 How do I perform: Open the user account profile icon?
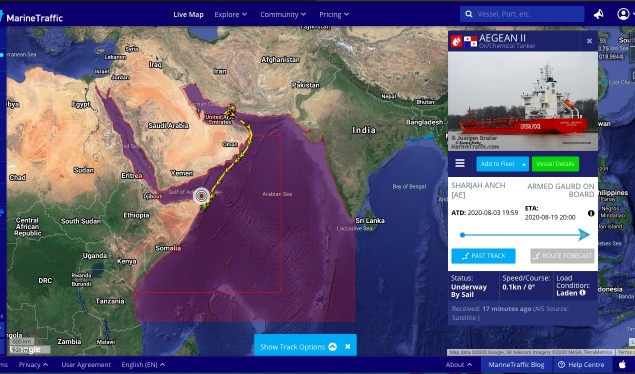coord(623,14)
